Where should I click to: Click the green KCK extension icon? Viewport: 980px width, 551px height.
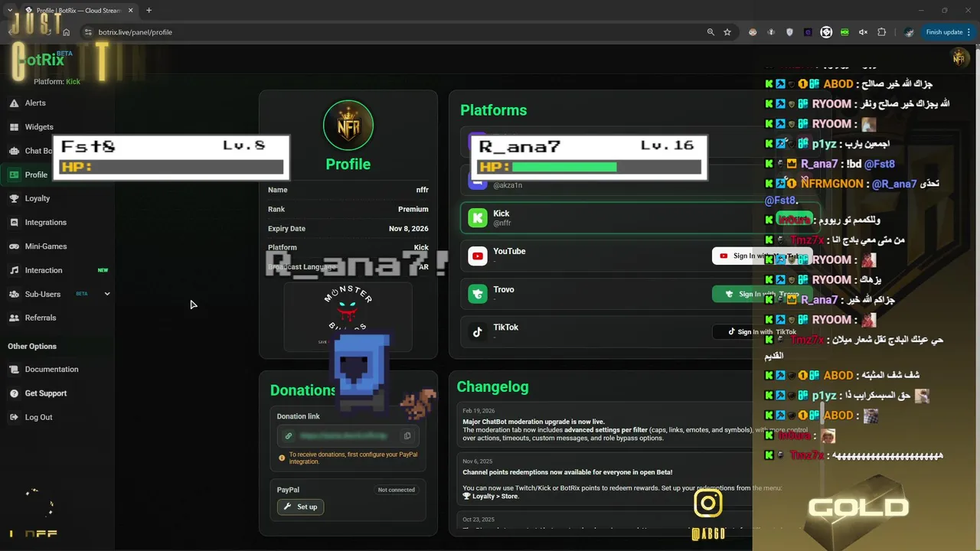(x=844, y=32)
